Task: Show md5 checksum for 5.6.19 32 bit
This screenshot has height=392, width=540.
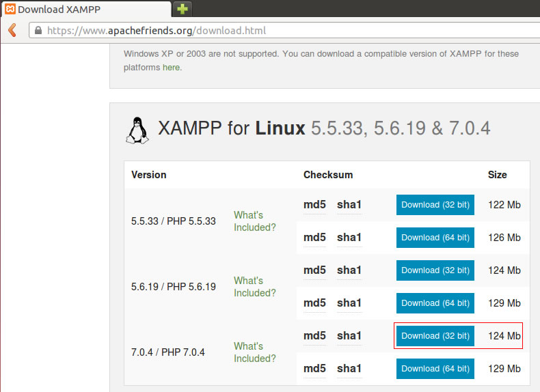Action: coord(314,270)
